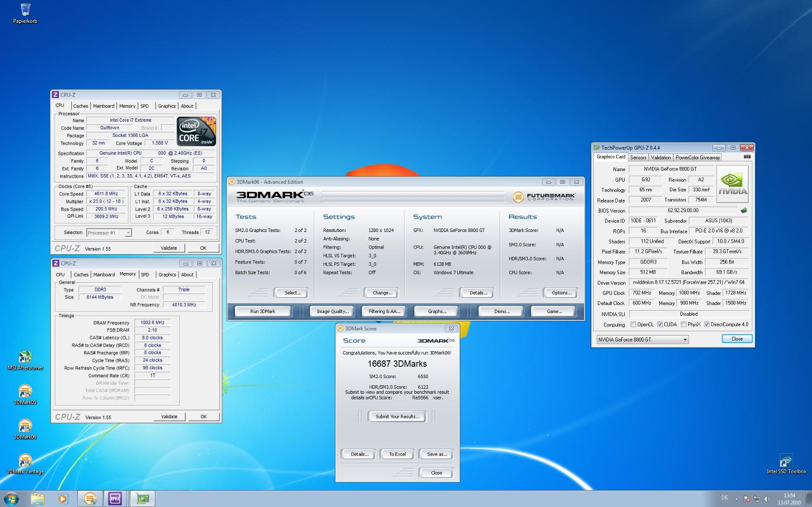Open the volume speaker tray icon
This screenshot has width=812, height=507.
pos(767,499)
